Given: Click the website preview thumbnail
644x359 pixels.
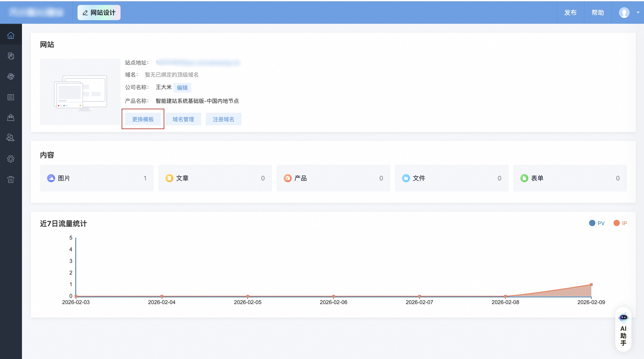Looking at the screenshot, I should coord(80,92).
